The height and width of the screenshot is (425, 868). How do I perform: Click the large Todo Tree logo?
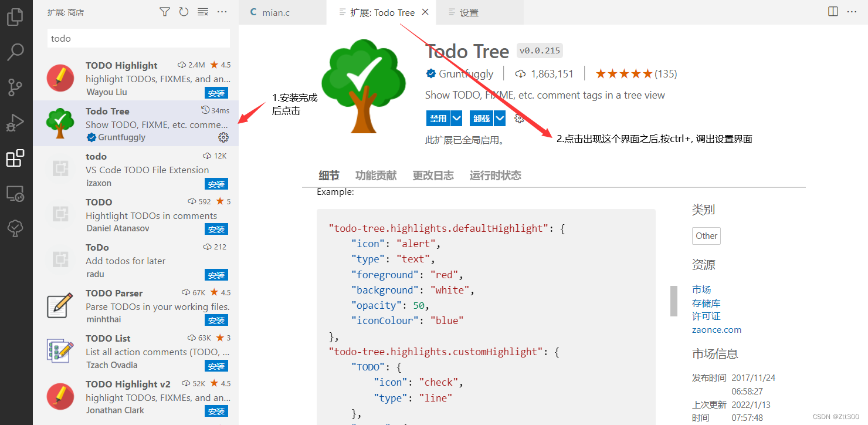364,87
